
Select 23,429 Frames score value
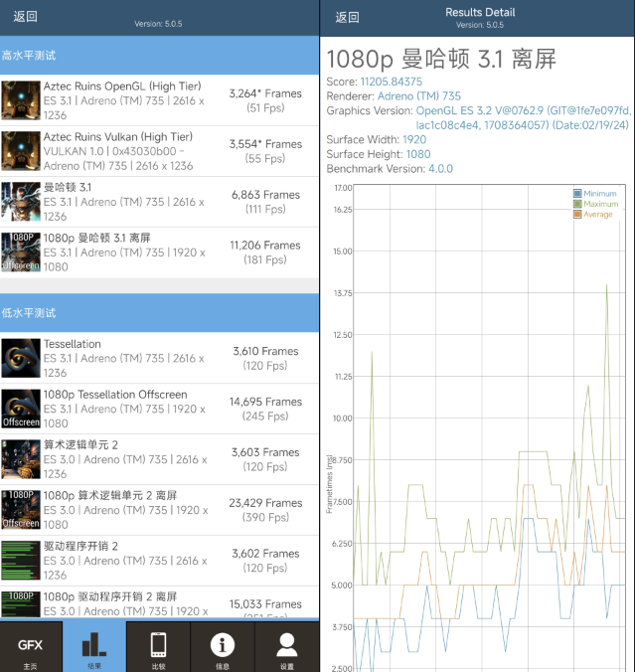point(265,503)
